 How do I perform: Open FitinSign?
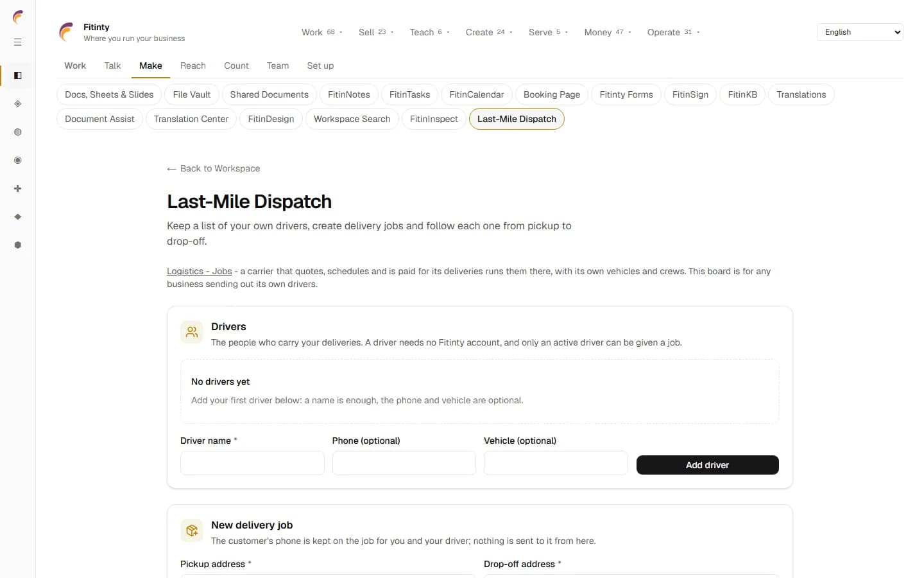(x=690, y=94)
